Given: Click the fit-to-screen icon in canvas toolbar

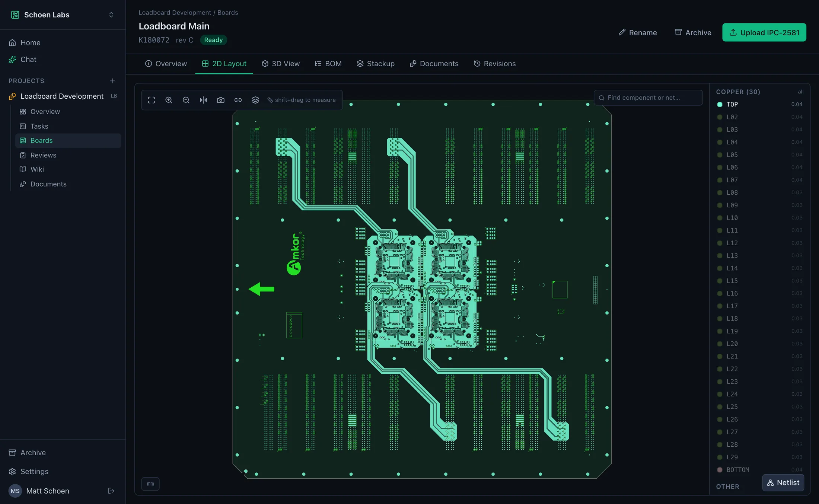Looking at the screenshot, I should tap(151, 100).
